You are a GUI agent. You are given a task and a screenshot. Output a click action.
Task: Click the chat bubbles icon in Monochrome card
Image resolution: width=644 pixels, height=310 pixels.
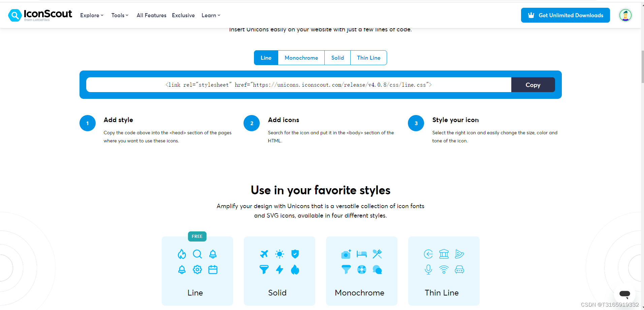377,270
